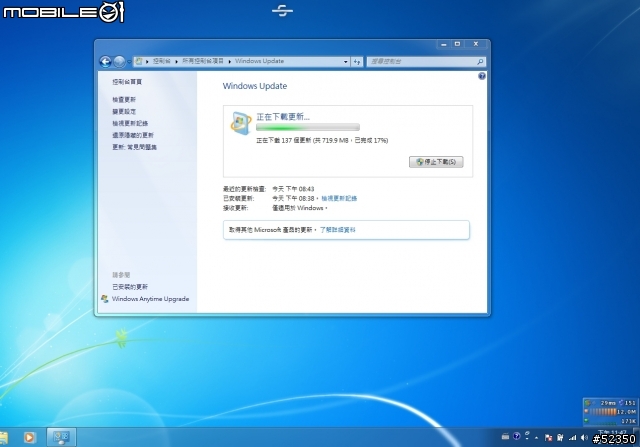Select the Windows Update breadcrumb segment

pyautogui.click(x=259, y=61)
